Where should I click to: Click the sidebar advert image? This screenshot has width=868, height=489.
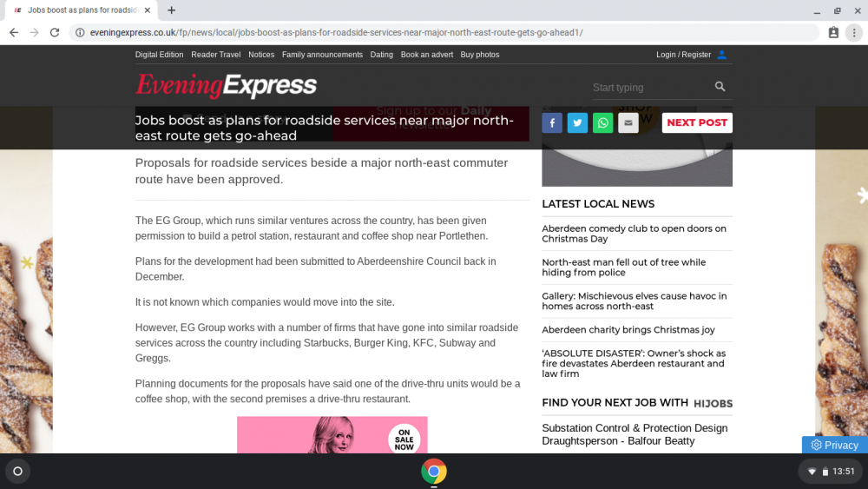637,168
